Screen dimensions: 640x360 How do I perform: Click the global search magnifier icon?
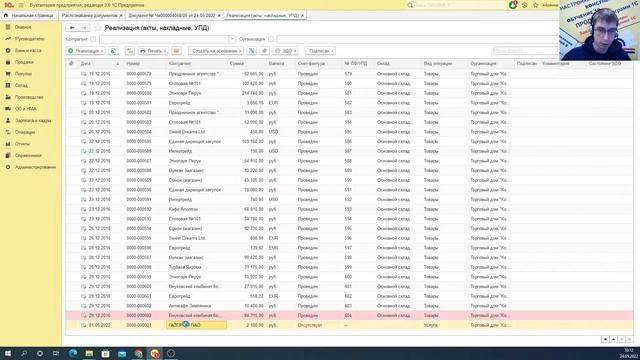(x=410, y=5)
